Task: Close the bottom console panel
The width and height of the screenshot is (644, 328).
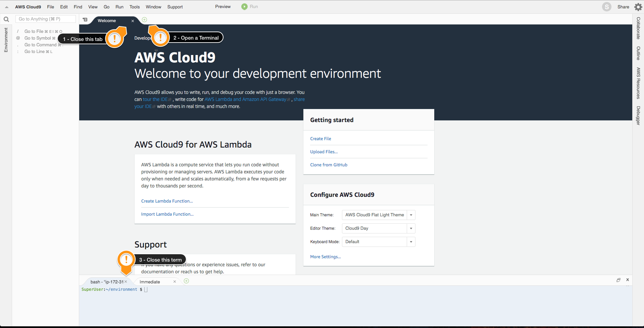Action: tap(627, 280)
